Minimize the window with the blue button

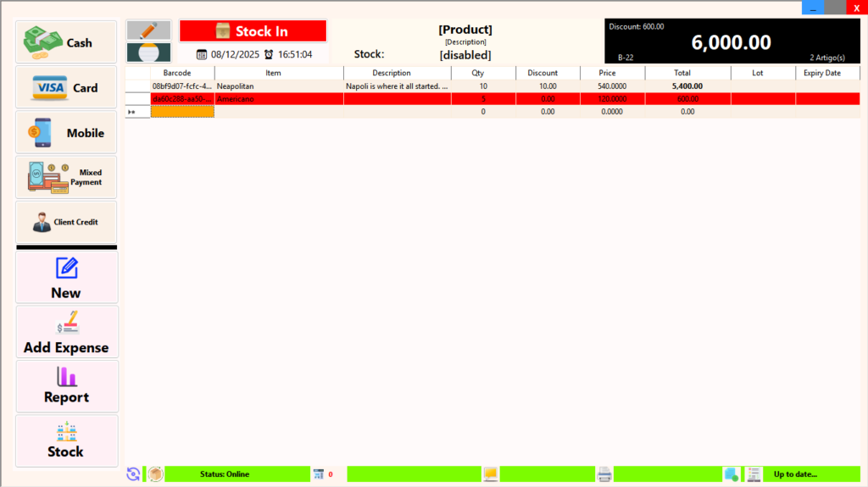tap(813, 8)
